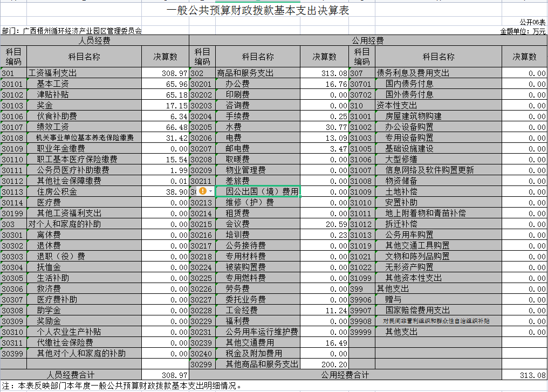Select code cell 39999

[x=362, y=332]
